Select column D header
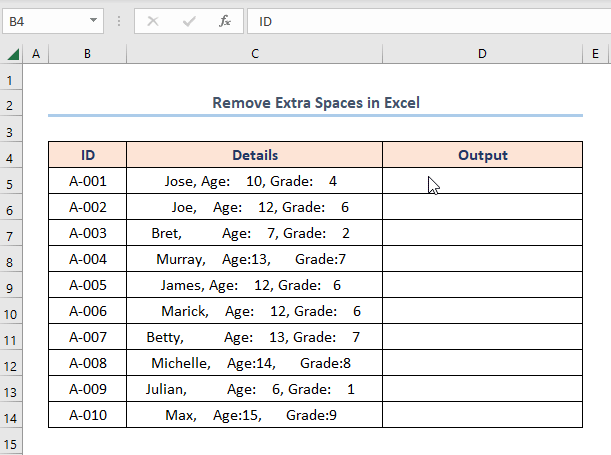This screenshot has width=611, height=455. click(x=481, y=53)
